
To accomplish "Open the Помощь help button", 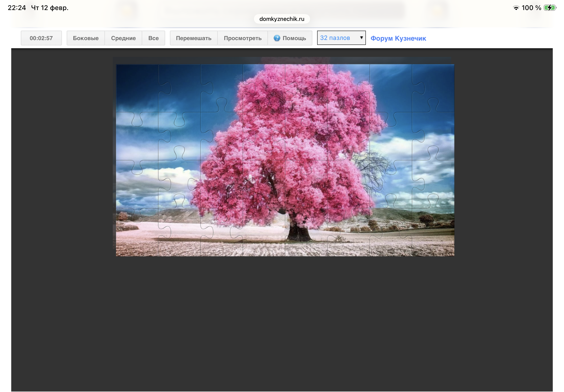I will pyautogui.click(x=294, y=38).
